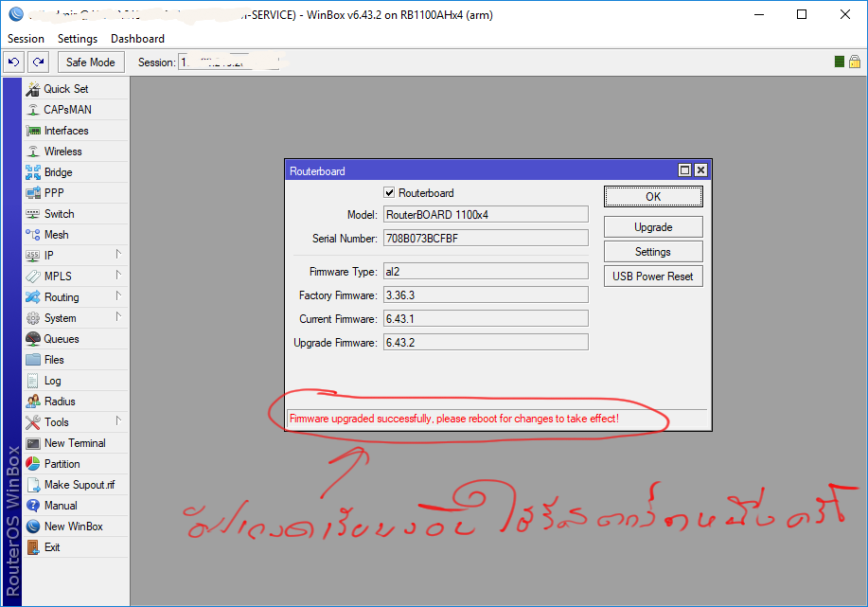
Task: Click the padlock icon in toolbar
Action: (x=855, y=62)
